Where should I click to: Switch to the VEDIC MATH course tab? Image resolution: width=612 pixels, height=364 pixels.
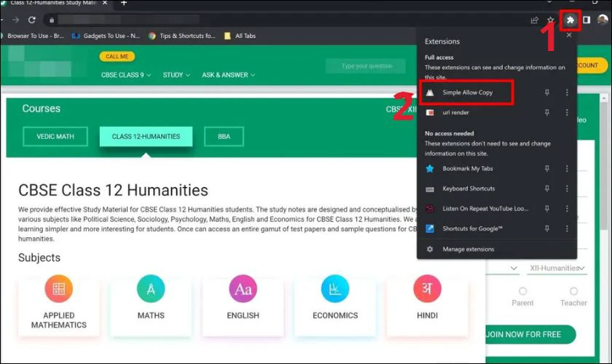coord(55,137)
